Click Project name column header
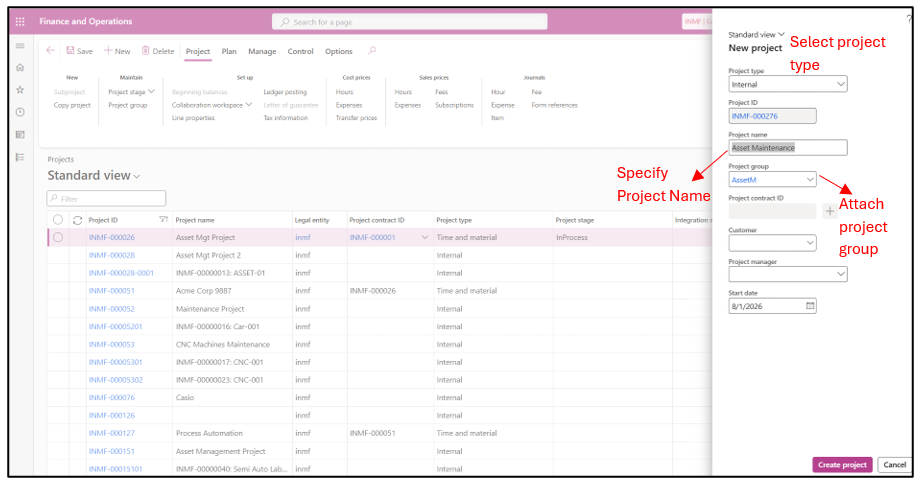Viewport: 915px width, 480px height. (x=195, y=220)
